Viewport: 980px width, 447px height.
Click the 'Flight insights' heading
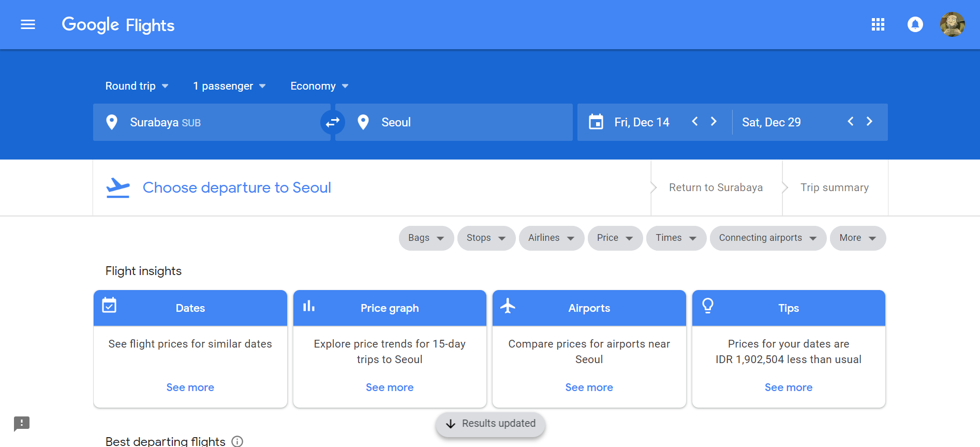(143, 271)
